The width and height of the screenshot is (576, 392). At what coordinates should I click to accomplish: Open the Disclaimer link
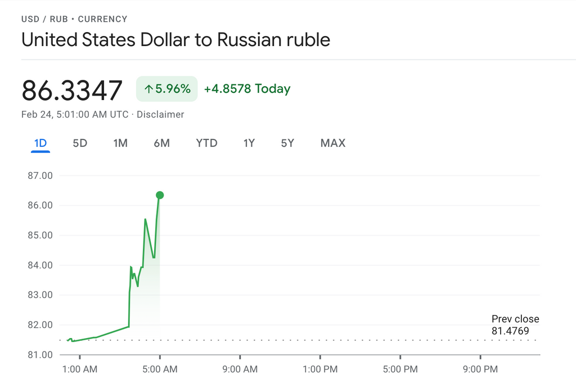click(160, 115)
